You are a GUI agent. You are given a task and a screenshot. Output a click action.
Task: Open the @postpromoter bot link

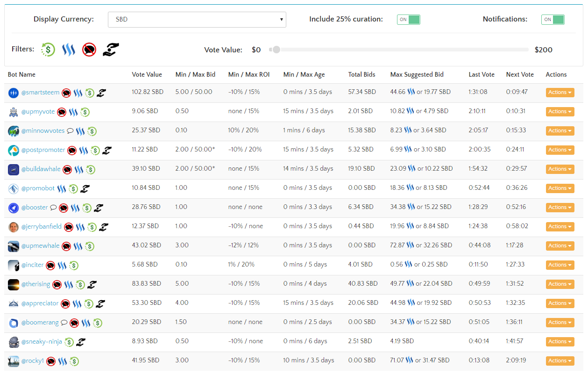[43, 150]
